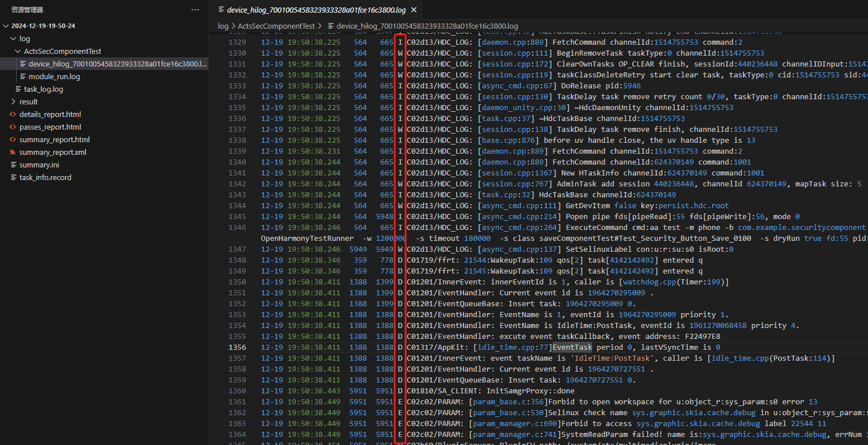The width and height of the screenshot is (868, 445).
Task: Collapse the ActsSecComponentTest folder
Action: click(18, 52)
